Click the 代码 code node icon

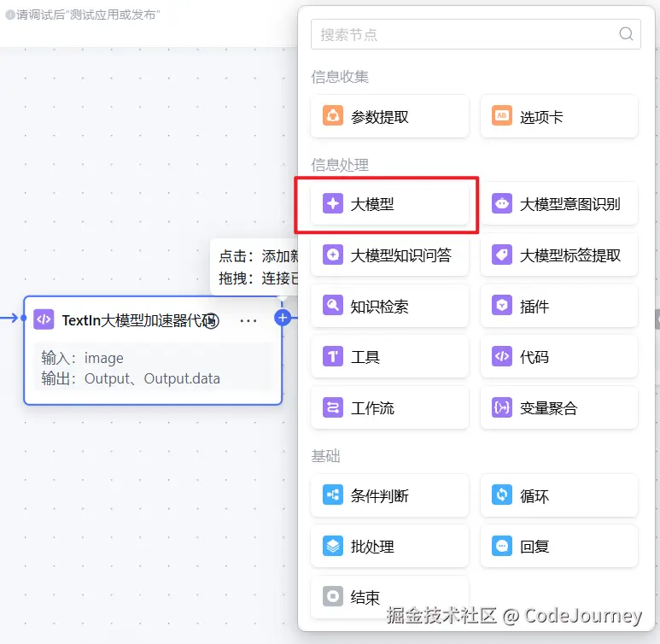[502, 356]
